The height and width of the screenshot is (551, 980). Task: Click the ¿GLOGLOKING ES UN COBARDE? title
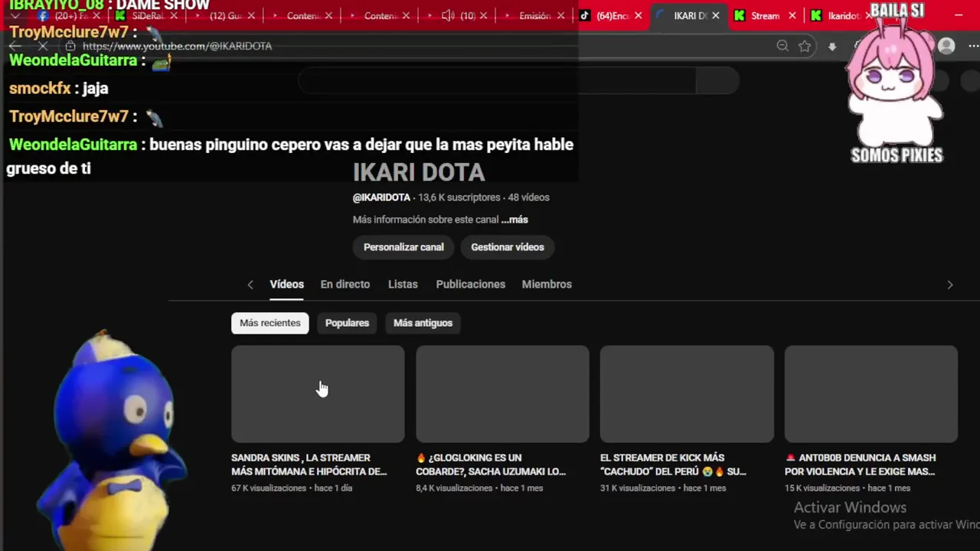pos(491,465)
